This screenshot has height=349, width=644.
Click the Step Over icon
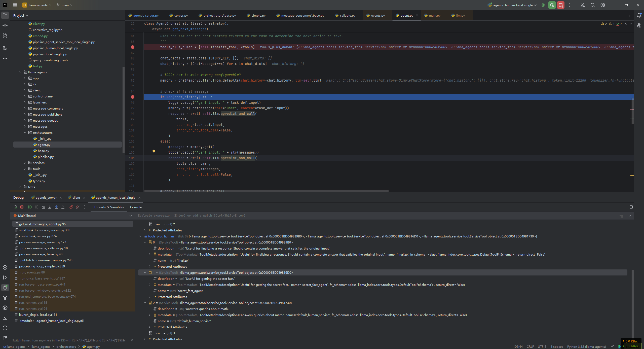[x=43, y=207]
